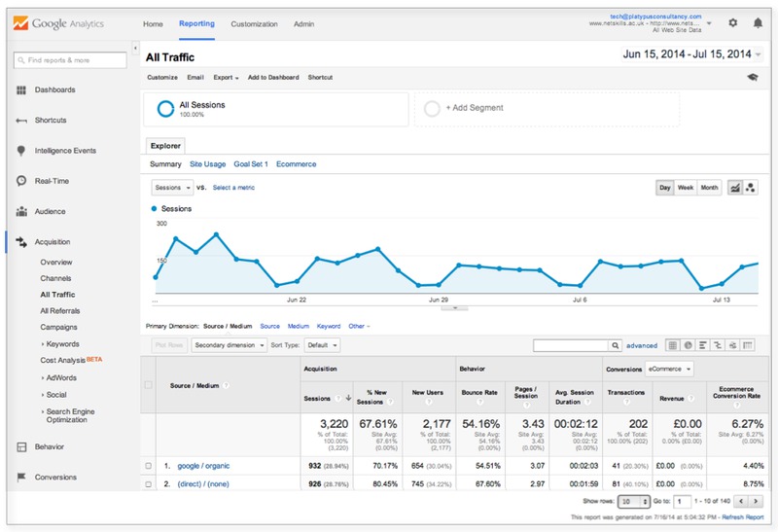
Task: Click the Google Analytics logo
Action: click(x=58, y=23)
